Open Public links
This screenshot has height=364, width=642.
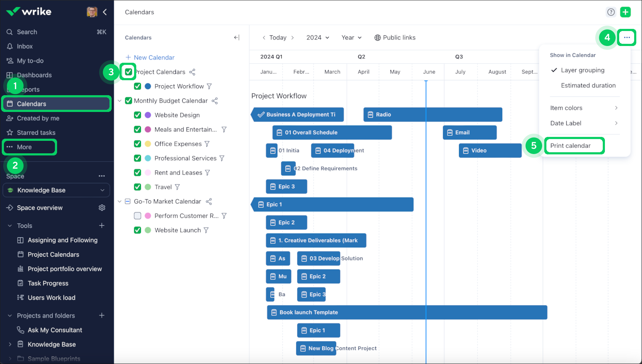coord(395,38)
